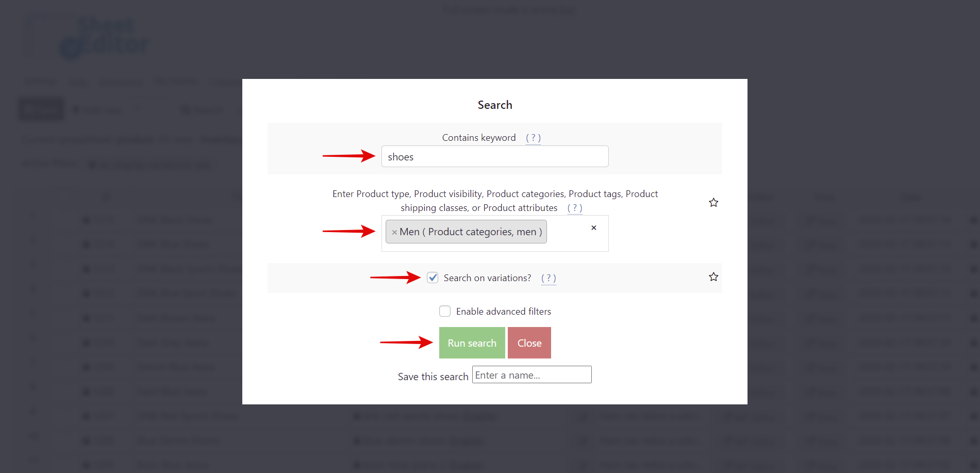Tick the "Enable advanced filters" checkbox
This screenshot has width=980, height=473.
coord(444,311)
